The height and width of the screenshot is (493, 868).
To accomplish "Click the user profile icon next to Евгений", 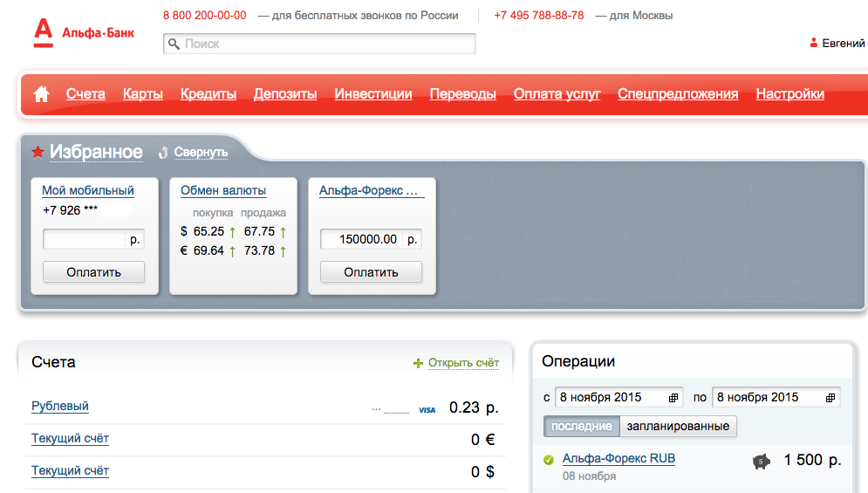I will tap(813, 43).
